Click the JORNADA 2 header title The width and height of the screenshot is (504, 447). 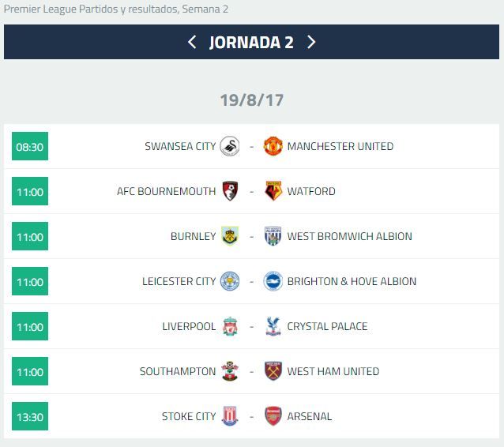251,43
